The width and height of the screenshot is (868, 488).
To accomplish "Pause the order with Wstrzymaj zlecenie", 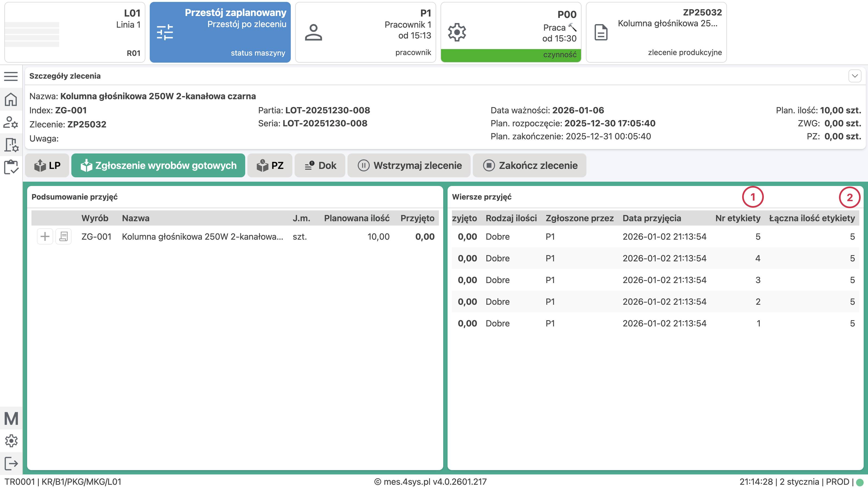I will [409, 165].
